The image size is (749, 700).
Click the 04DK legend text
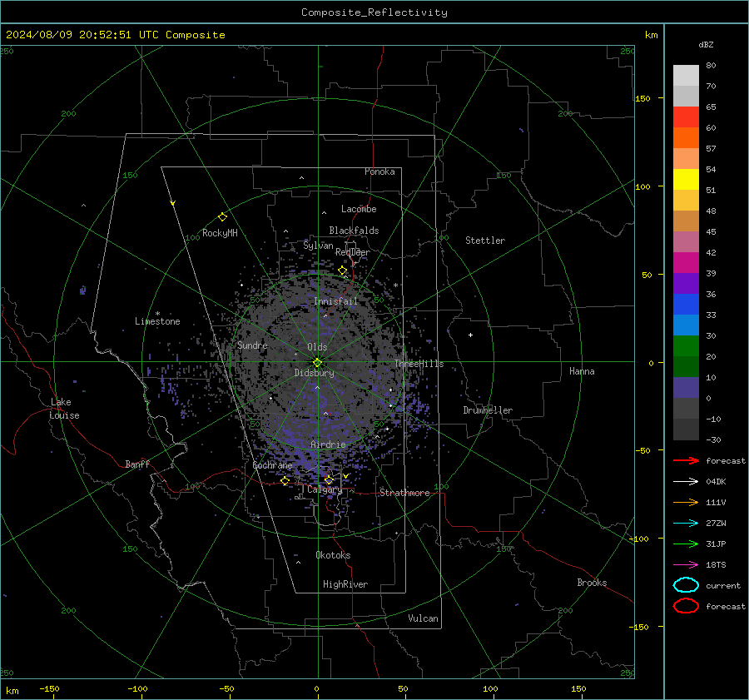coord(716,482)
